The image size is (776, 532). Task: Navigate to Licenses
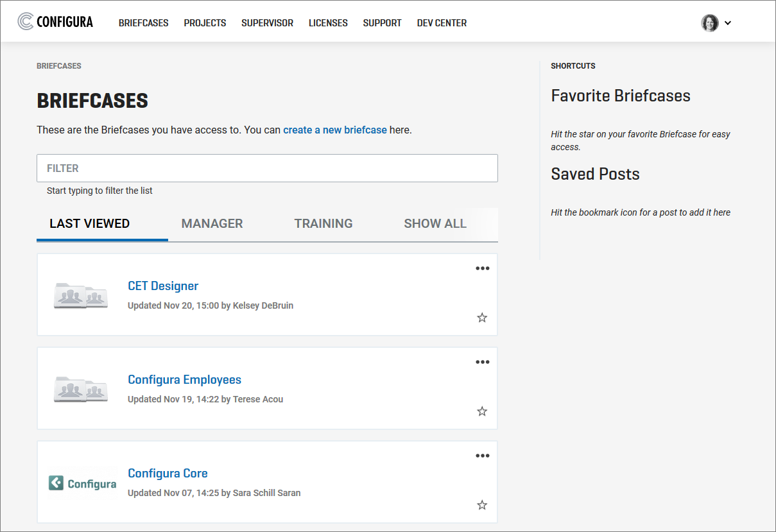click(328, 23)
